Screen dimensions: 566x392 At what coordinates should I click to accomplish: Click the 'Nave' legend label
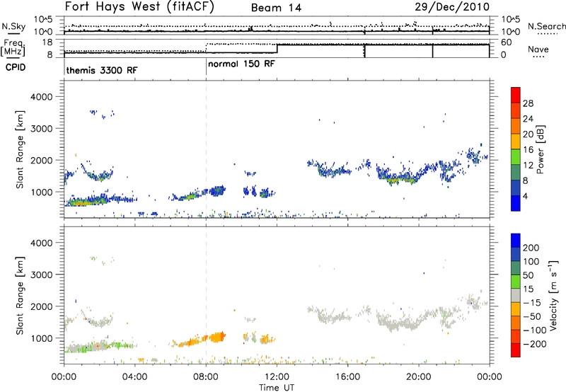(x=538, y=50)
